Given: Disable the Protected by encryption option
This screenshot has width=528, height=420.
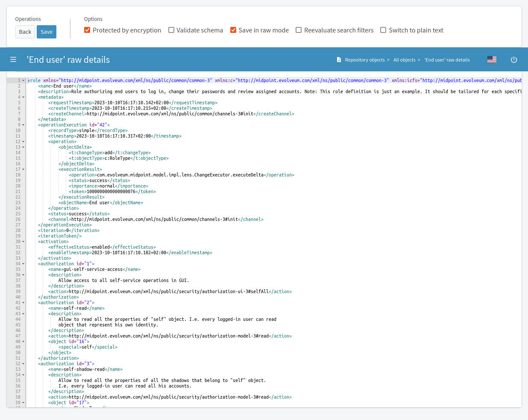Looking at the screenshot, I should [87, 30].
